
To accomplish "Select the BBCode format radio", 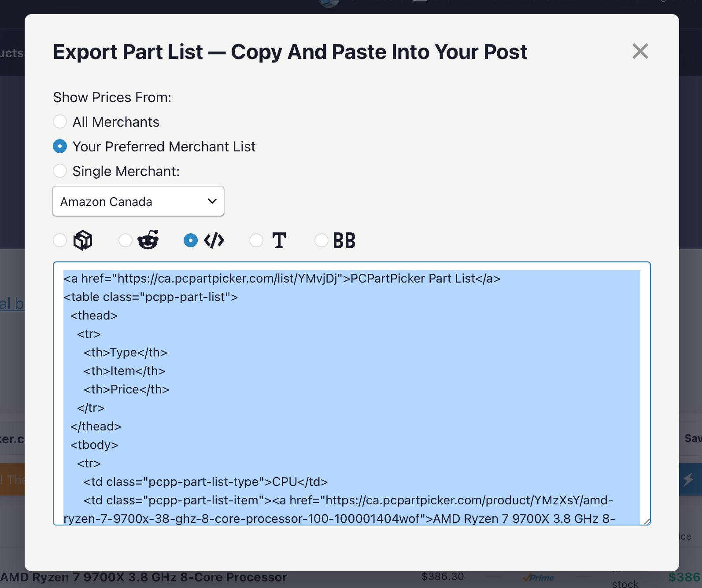I will coord(321,240).
